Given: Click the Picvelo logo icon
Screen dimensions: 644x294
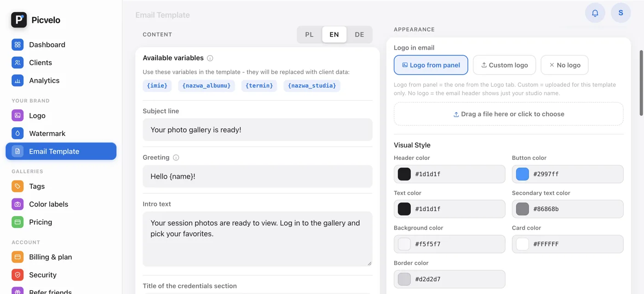Looking at the screenshot, I should point(19,20).
